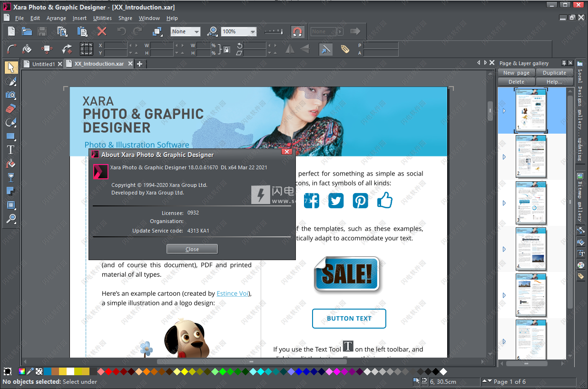Select the Shadow tool

pyautogui.click(x=11, y=191)
